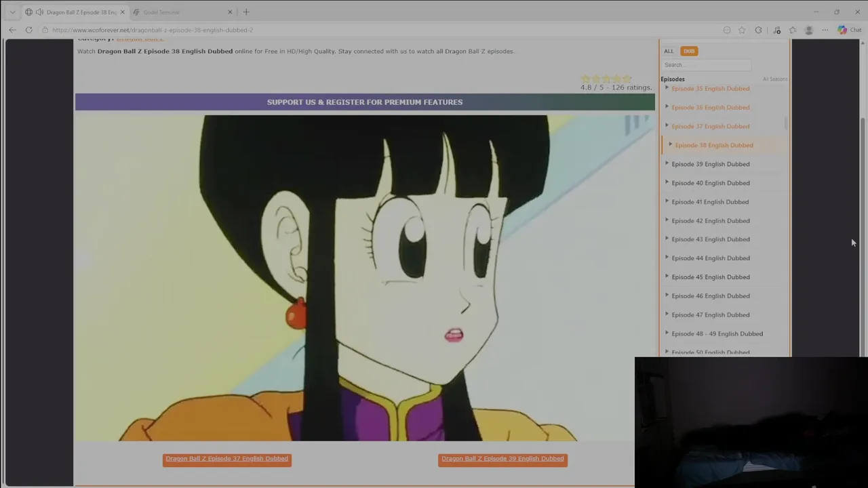Select the ALL episodes filter
This screenshot has height=488, width=868.
[669, 51]
